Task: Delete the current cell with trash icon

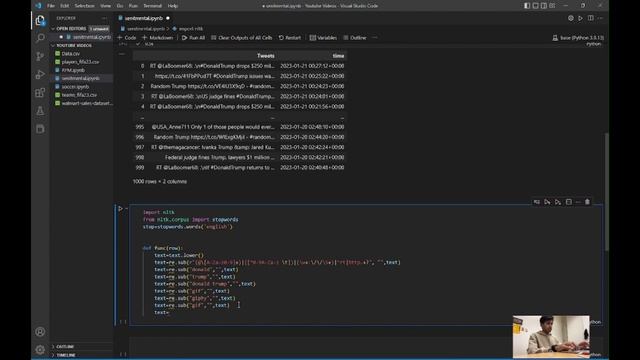Action: coord(587,202)
